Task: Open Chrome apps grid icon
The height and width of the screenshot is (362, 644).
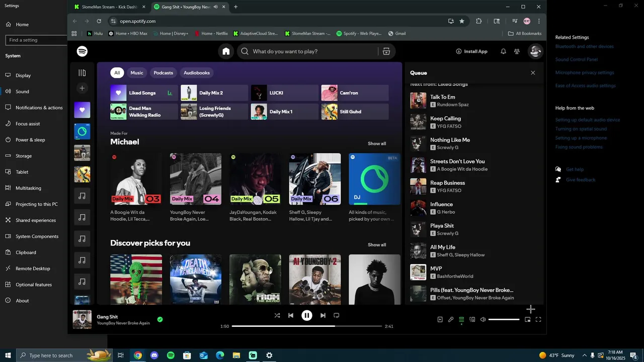Action: point(74,34)
